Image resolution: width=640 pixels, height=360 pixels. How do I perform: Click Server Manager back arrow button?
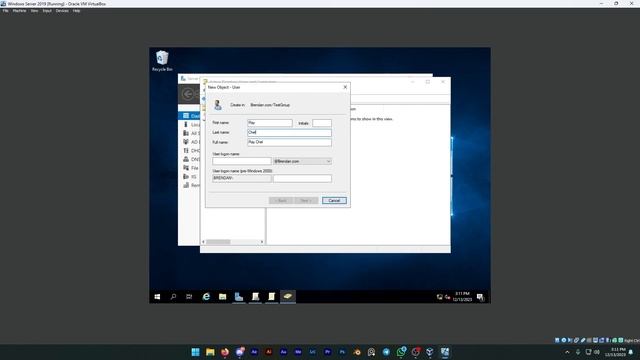tap(187, 94)
